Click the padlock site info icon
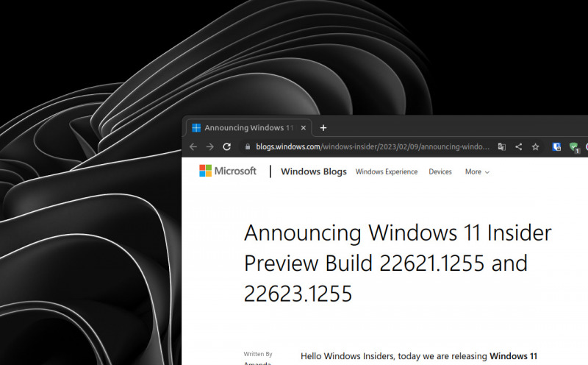The image size is (588, 365). (x=248, y=147)
